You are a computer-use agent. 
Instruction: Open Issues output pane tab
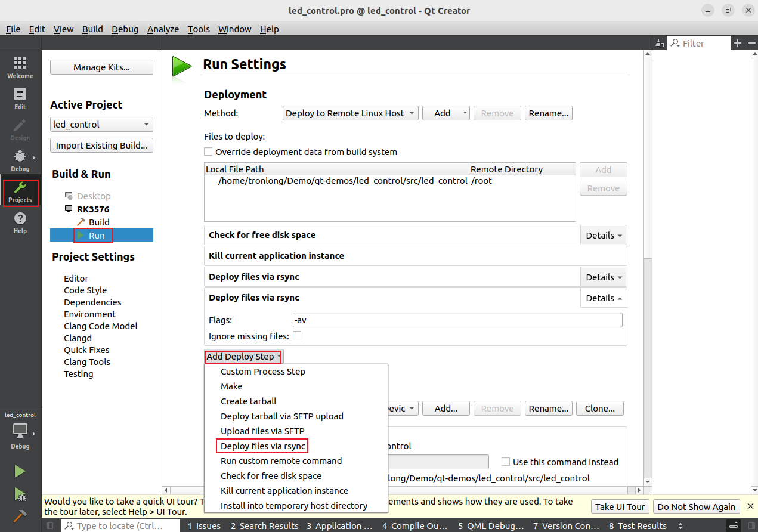(204, 525)
